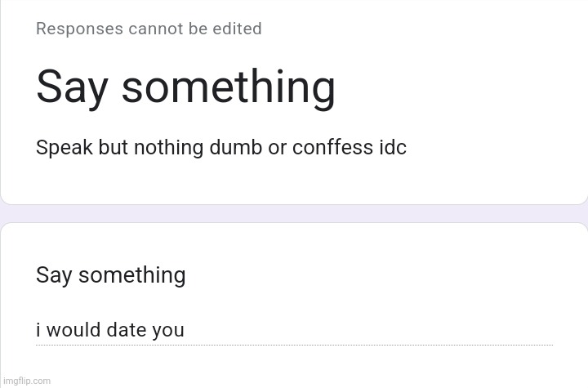Click the word 'Speak' in the description

click(x=64, y=148)
